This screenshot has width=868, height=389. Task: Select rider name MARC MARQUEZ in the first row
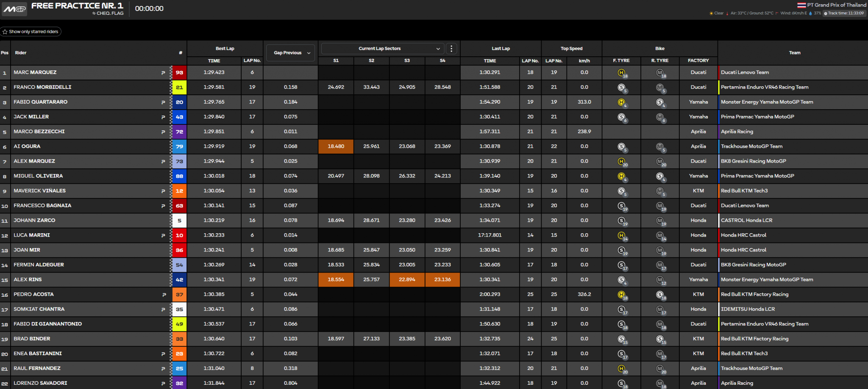pyautogui.click(x=35, y=72)
